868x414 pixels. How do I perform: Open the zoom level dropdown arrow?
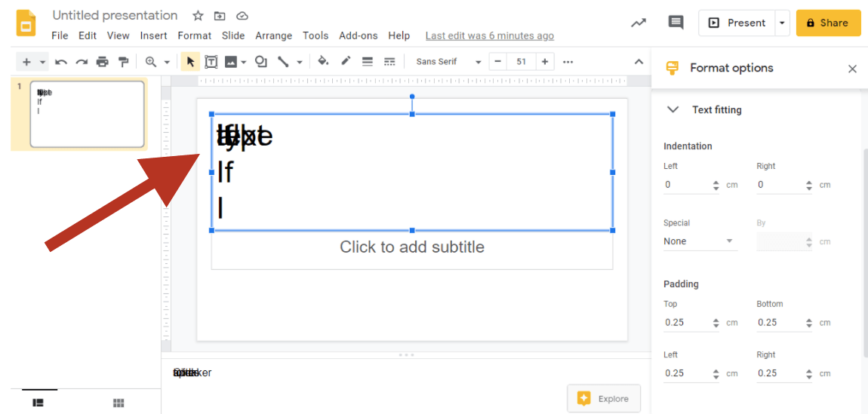coord(167,62)
